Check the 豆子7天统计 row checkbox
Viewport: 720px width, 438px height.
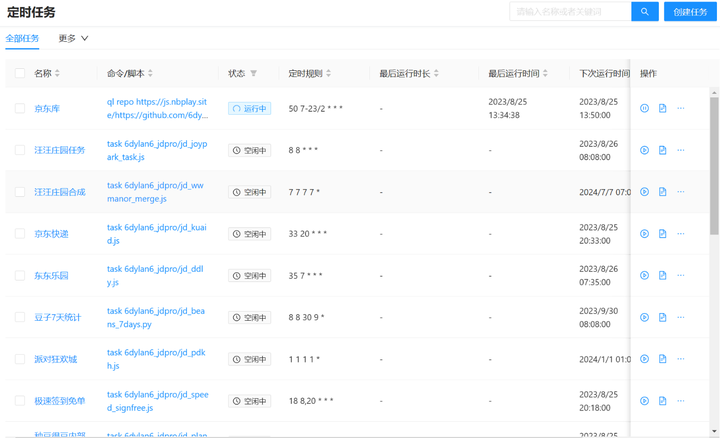20,317
